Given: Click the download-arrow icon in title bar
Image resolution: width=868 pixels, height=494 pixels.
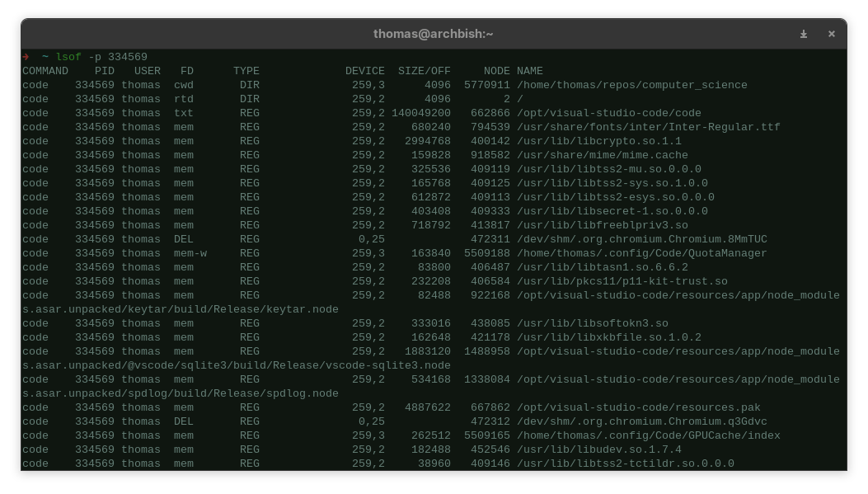Looking at the screenshot, I should tap(804, 34).
